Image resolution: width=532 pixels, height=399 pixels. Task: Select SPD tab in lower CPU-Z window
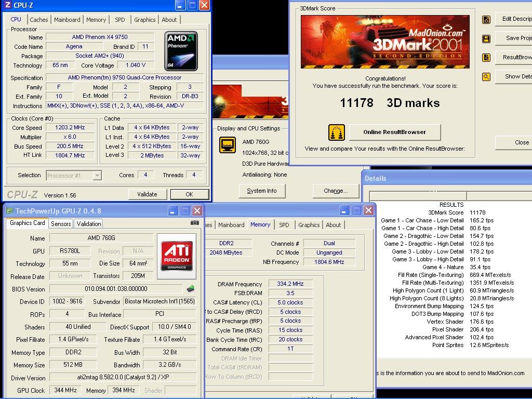click(284, 225)
